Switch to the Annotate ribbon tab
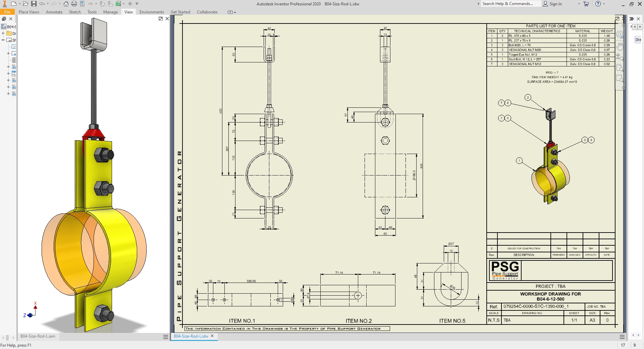Screen dimensions: 644x349 coord(54,12)
